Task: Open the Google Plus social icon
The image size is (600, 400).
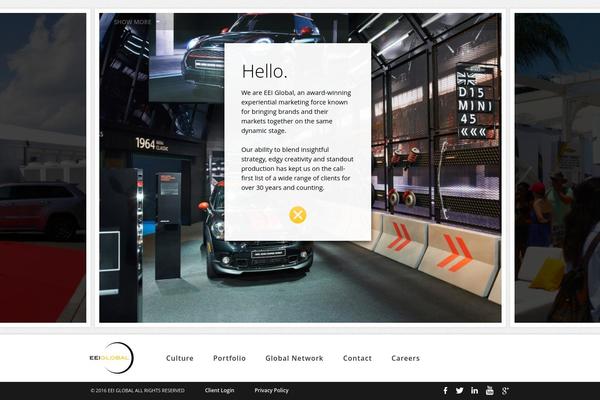Action: [x=505, y=391]
